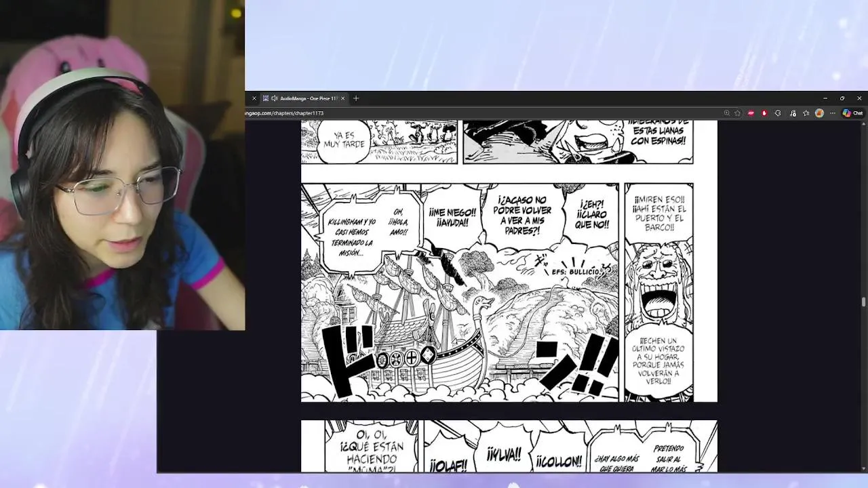Image resolution: width=868 pixels, height=488 pixels.
Task: Click the manga panel showing the ship at port
Action: pyautogui.click(x=460, y=292)
